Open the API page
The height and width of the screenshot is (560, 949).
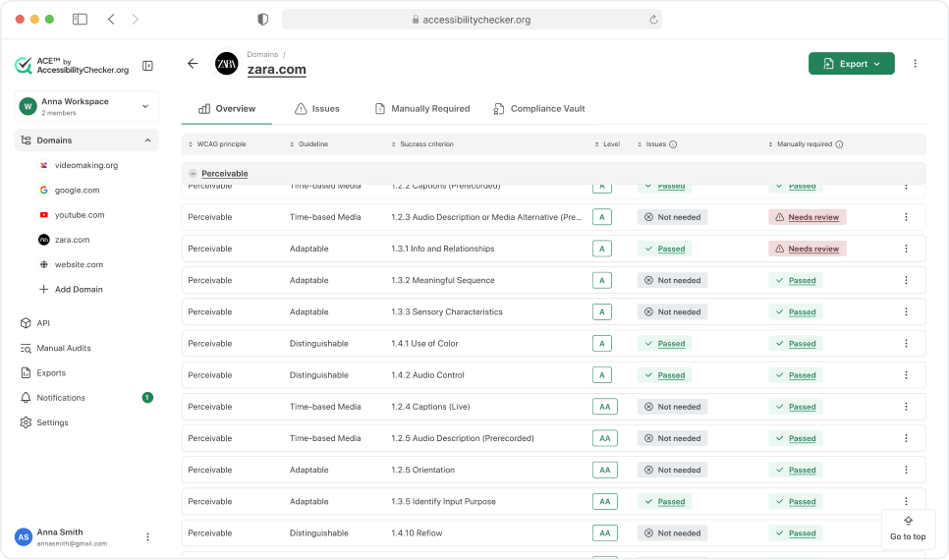(x=35, y=323)
